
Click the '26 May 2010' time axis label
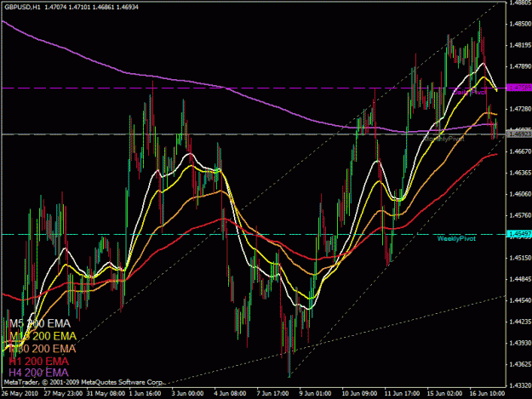tap(20, 394)
